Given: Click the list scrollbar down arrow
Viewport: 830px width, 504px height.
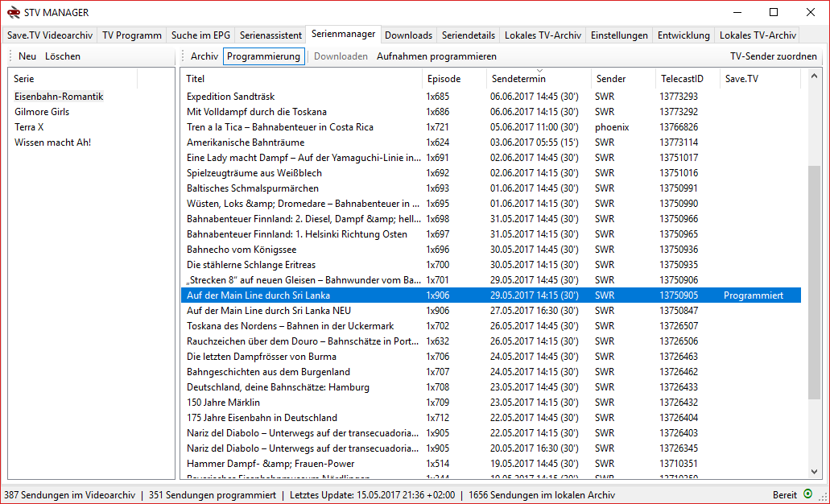Looking at the screenshot, I should [814, 473].
